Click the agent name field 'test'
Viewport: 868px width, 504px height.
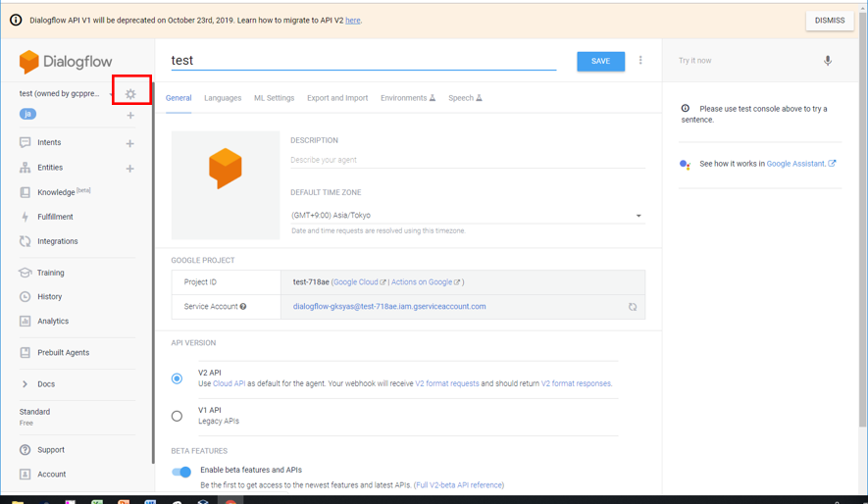(363, 60)
